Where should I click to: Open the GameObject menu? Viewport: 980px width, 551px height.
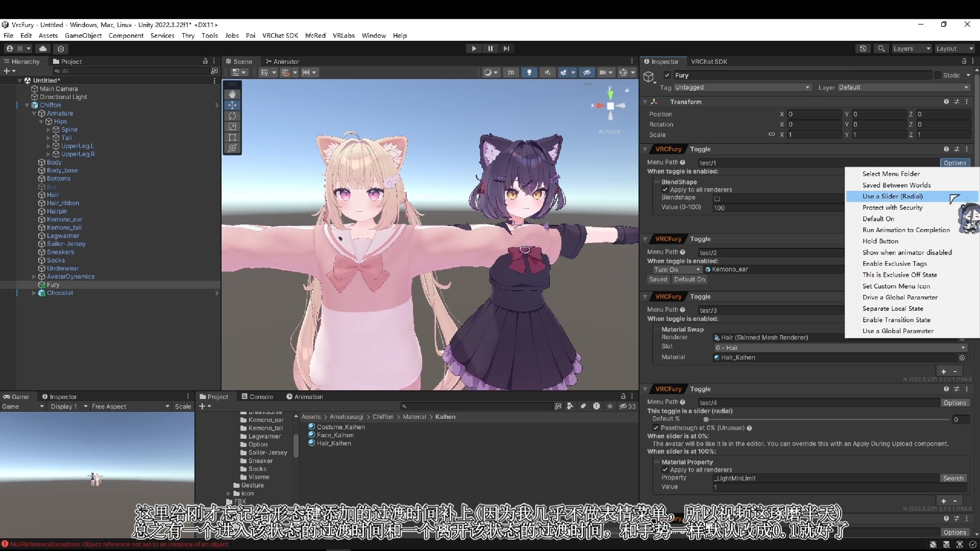[83, 36]
